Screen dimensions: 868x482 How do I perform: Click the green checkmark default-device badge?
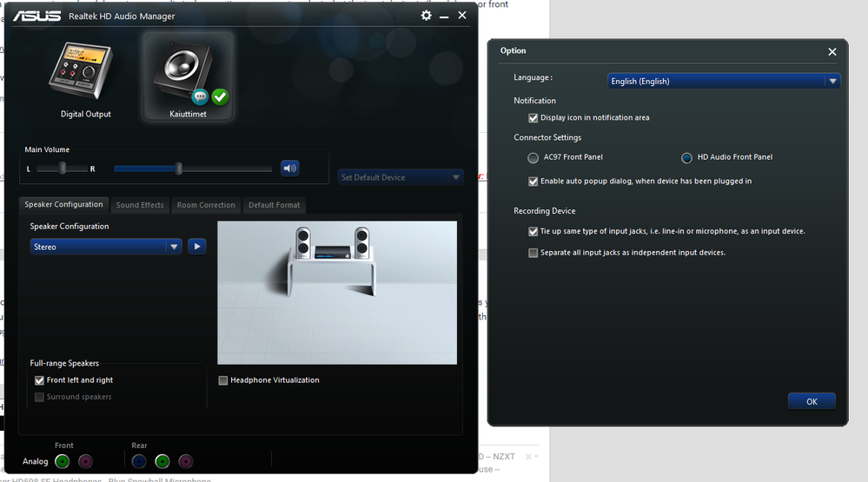pos(220,97)
